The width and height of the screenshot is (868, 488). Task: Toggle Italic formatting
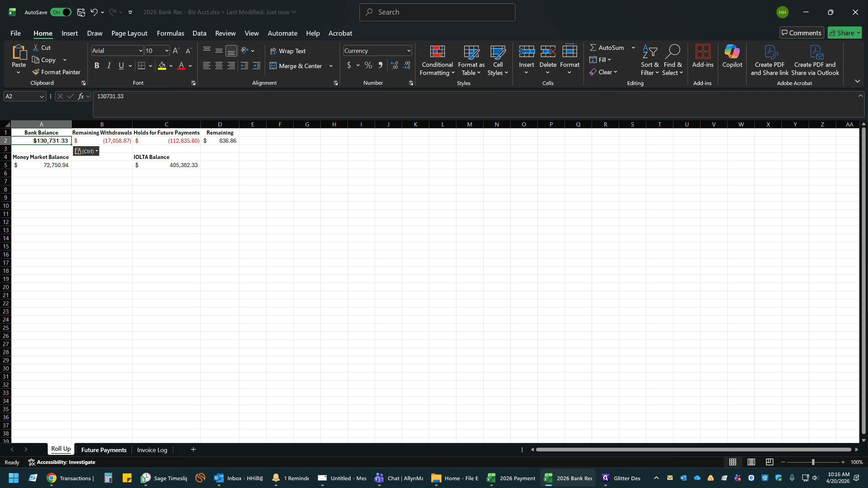109,66
